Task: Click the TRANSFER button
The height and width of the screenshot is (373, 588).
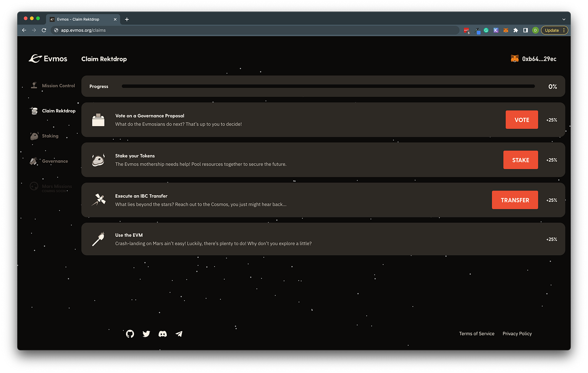Action: coord(515,200)
